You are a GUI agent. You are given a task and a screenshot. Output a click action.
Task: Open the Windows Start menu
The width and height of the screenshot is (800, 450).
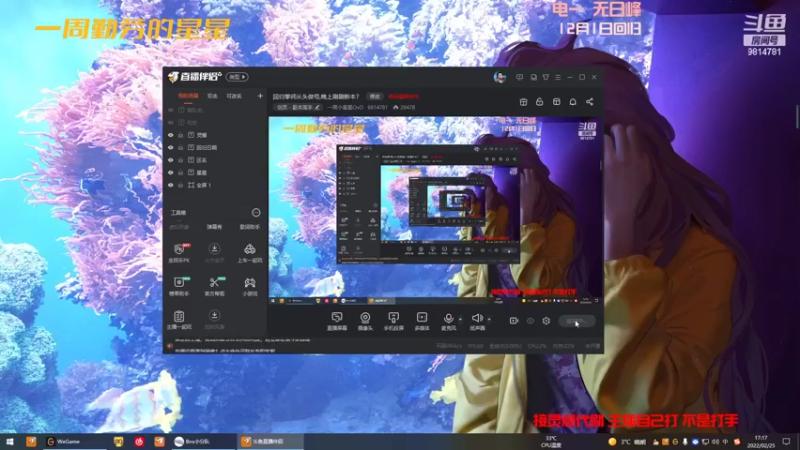(10, 441)
